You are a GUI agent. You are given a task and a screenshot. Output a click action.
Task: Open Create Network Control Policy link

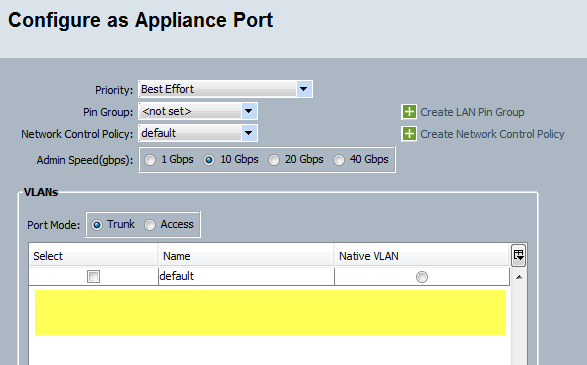pos(492,134)
